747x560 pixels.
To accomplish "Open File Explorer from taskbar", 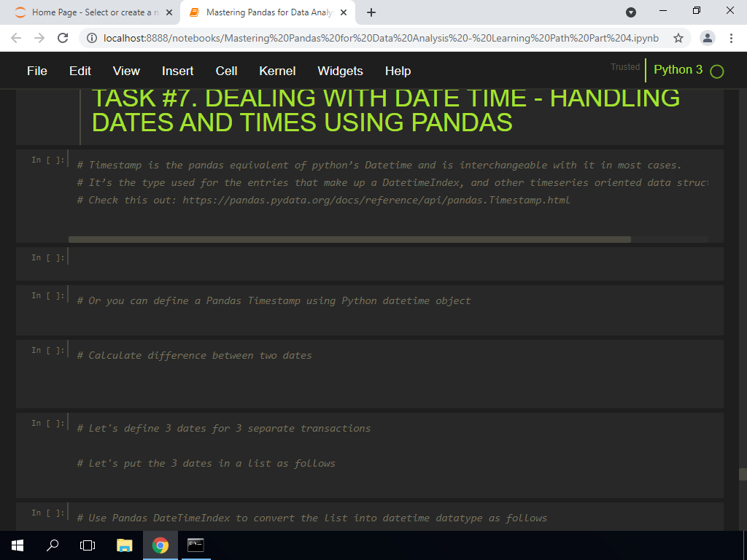I will [124, 545].
